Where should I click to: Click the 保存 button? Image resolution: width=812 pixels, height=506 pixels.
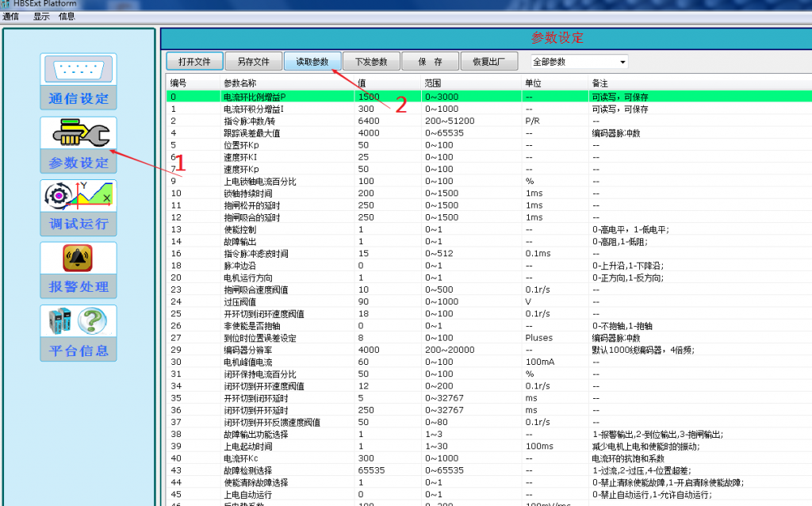click(431, 62)
